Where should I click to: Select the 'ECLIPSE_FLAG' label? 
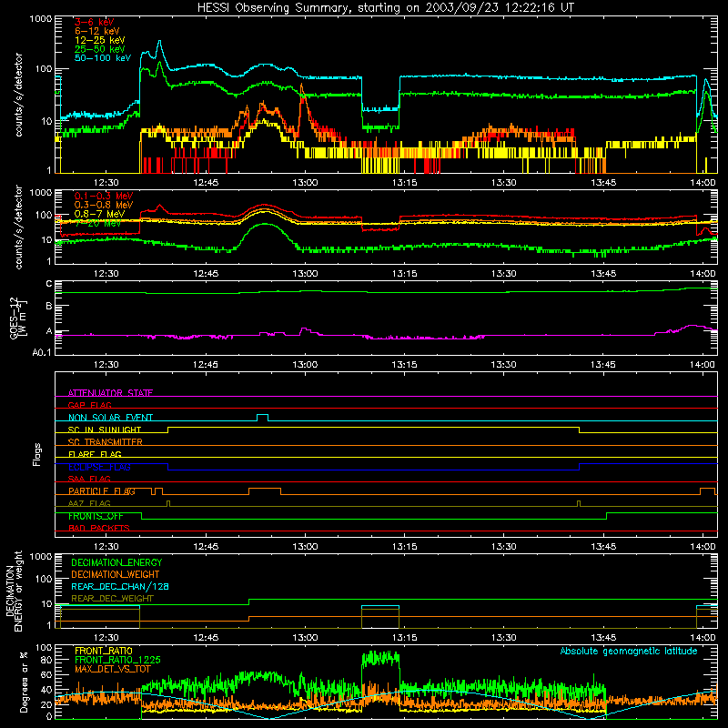click(99, 467)
